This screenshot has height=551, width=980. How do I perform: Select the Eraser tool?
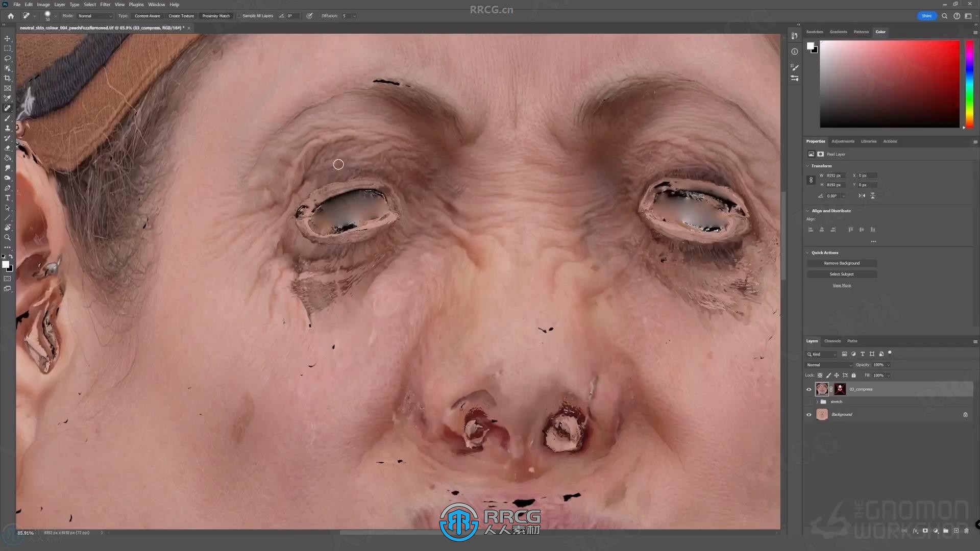[7, 148]
